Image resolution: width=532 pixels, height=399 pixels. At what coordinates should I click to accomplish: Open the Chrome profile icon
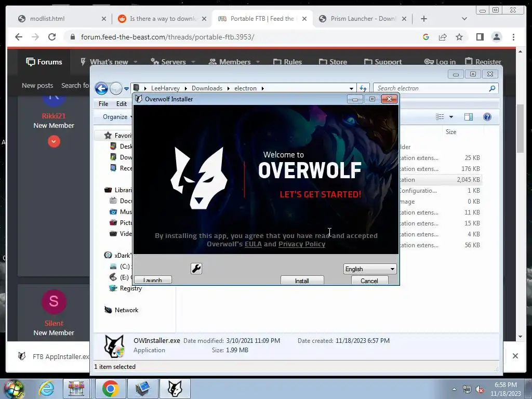point(497,37)
